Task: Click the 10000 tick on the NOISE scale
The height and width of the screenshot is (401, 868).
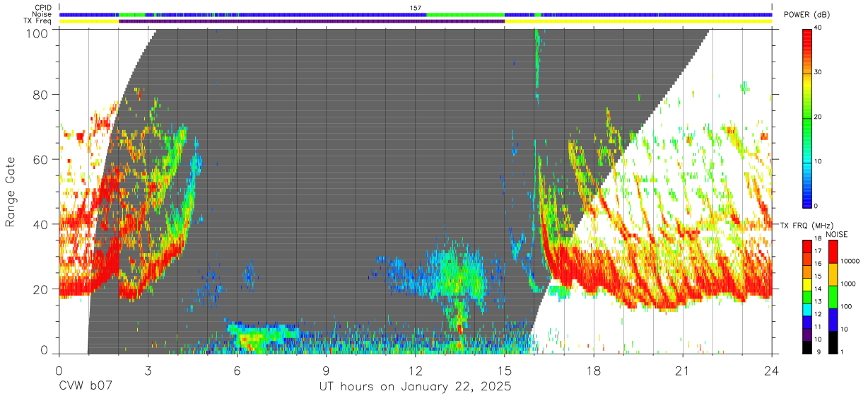Action: click(x=851, y=261)
